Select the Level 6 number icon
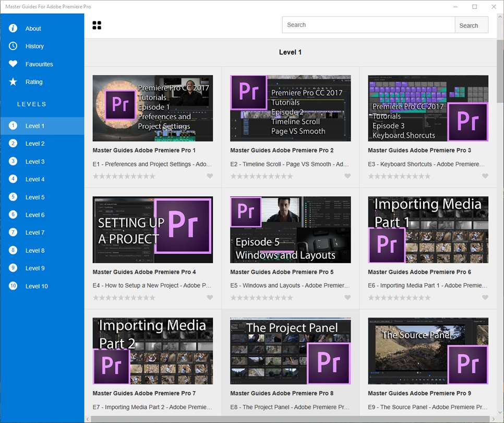The height and width of the screenshot is (423, 504). [x=13, y=215]
